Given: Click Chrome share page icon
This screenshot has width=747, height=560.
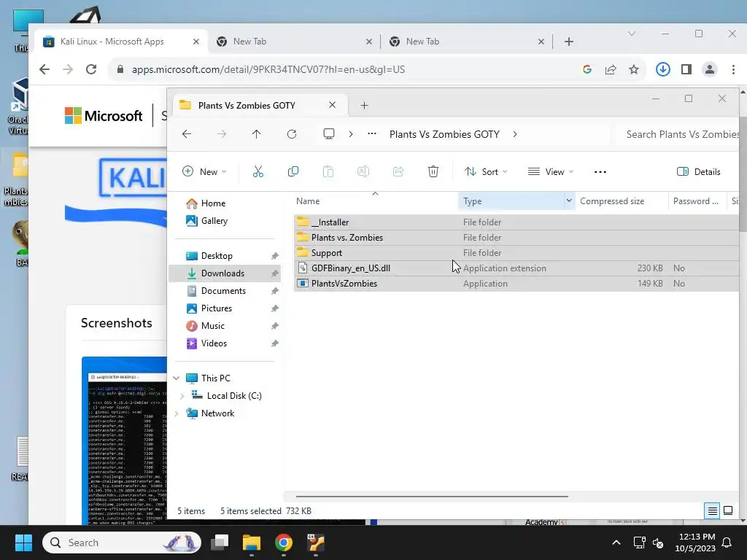Looking at the screenshot, I should point(611,69).
